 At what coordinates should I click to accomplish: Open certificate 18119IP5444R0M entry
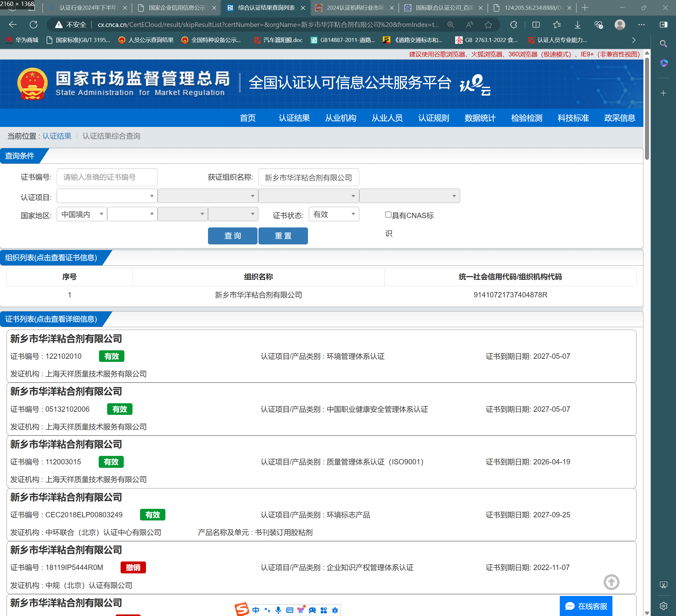pos(321,567)
